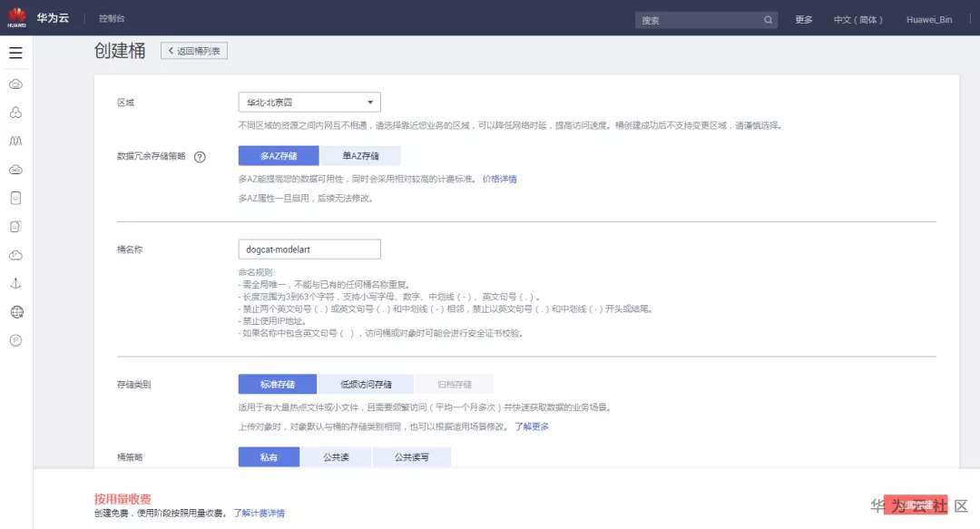Open 了解更多 link
Image resolution: width=980 pixels, height=529 pixels.
pyautogui.click(x=531, y=426)
